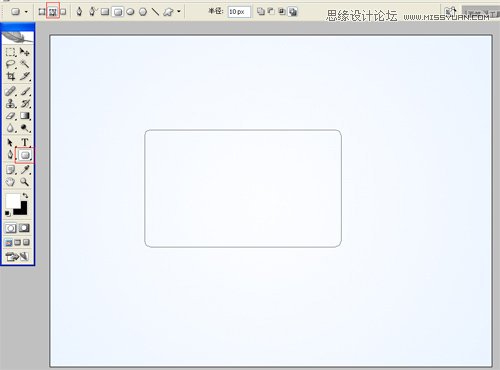500x370 pixels.
Task: Select the Pen tool in the toolbox
Action: click(x=11, y=155)
